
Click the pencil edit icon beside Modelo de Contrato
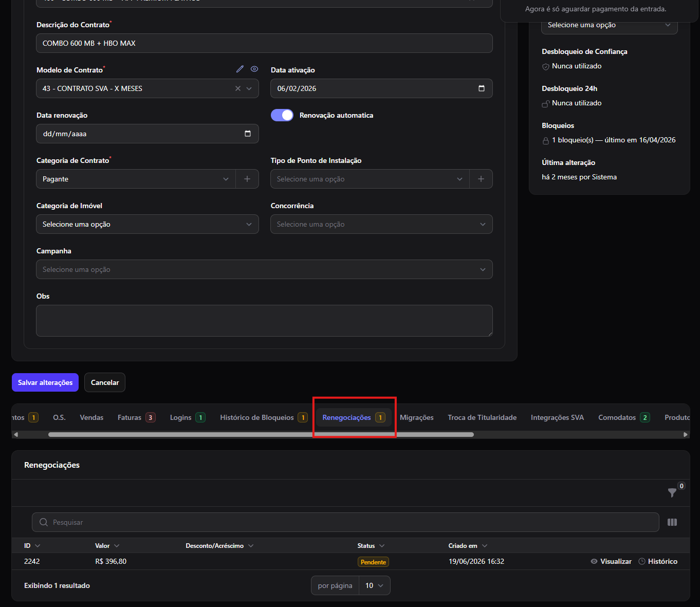click(x=240, y=69)
